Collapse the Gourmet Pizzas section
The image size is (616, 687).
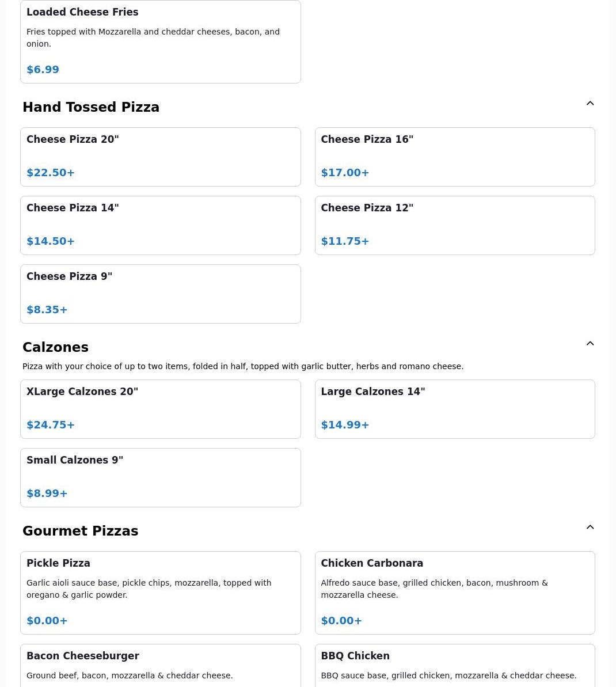590,527
